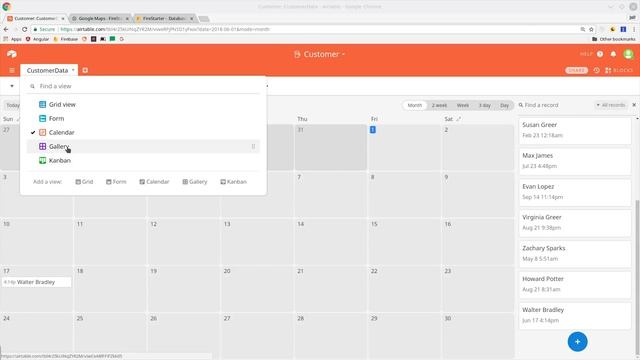The width and height of the screenshot is (640, 360).
Task: Open the All records filter dropdown
Action: [611, 105]
